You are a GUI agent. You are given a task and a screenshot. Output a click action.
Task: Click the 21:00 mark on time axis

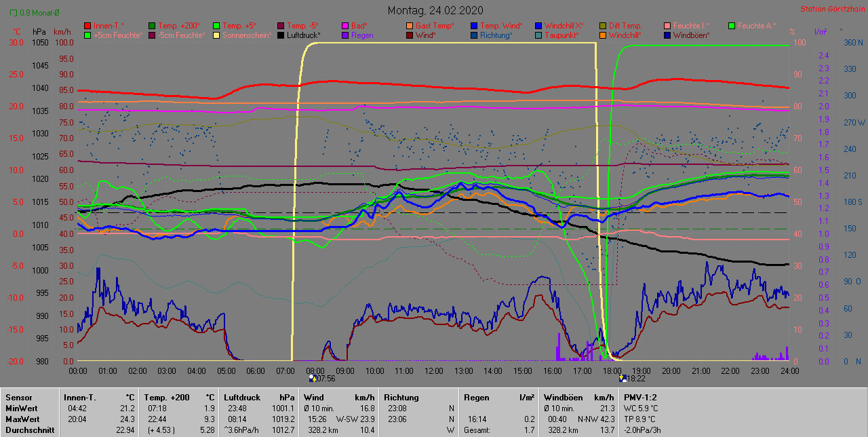tap(701, 370)
